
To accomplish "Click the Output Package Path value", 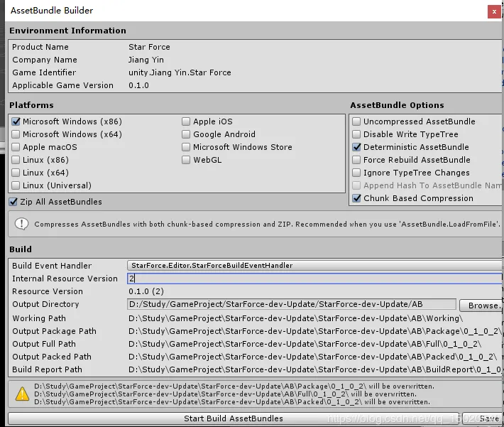I will pos(314,331).
